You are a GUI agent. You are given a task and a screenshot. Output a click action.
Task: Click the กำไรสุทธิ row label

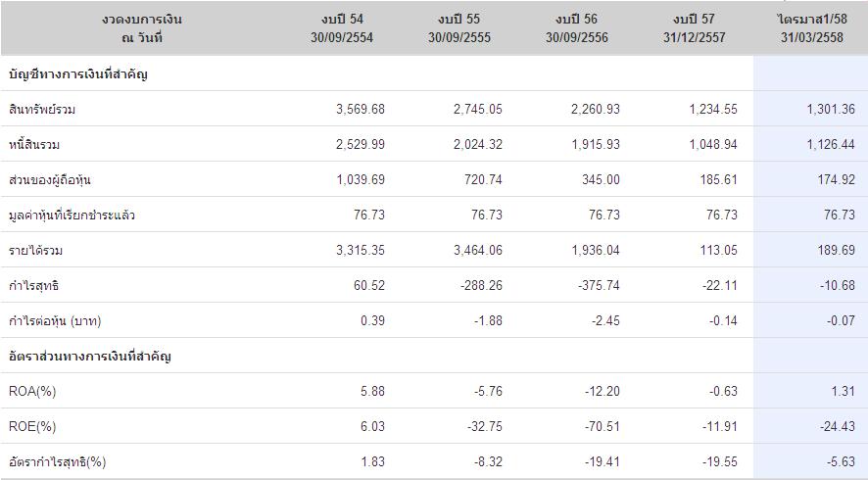[32, 286]
